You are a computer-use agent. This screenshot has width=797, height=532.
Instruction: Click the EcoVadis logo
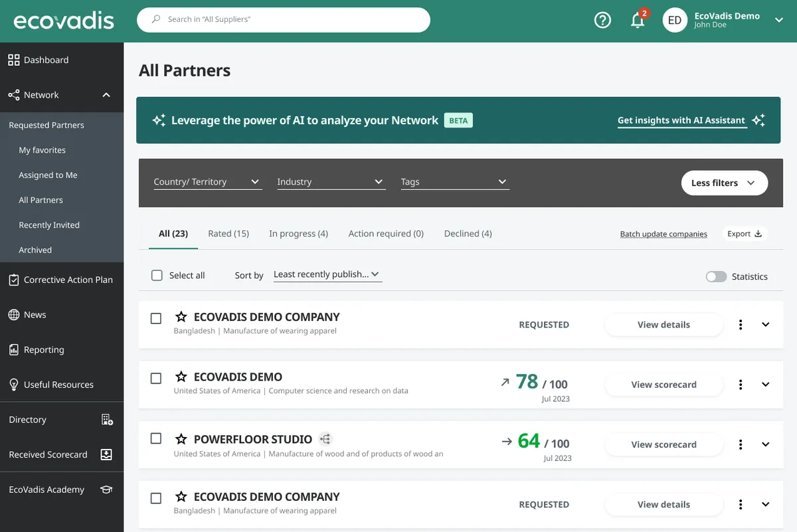pyautogui.click(x=64, y=21)
